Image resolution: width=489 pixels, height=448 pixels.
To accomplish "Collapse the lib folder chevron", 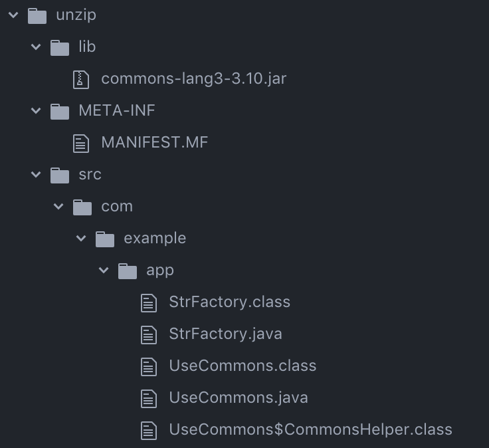I will coord(36,47).
